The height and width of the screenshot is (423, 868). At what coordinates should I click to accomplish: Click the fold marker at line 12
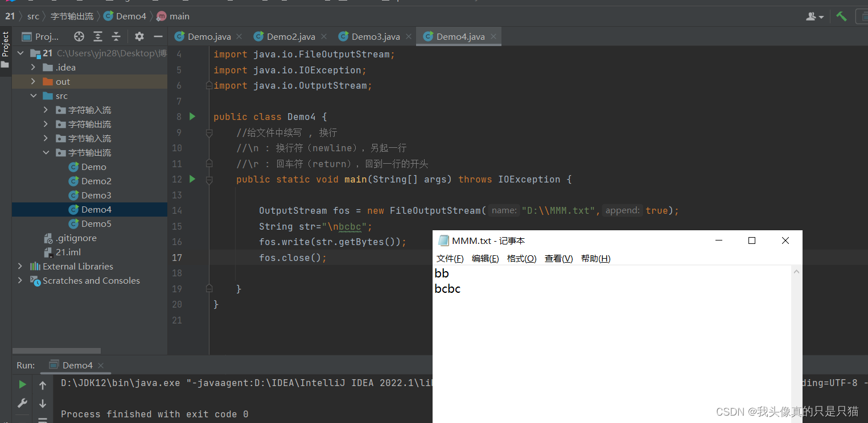point(209,180)
